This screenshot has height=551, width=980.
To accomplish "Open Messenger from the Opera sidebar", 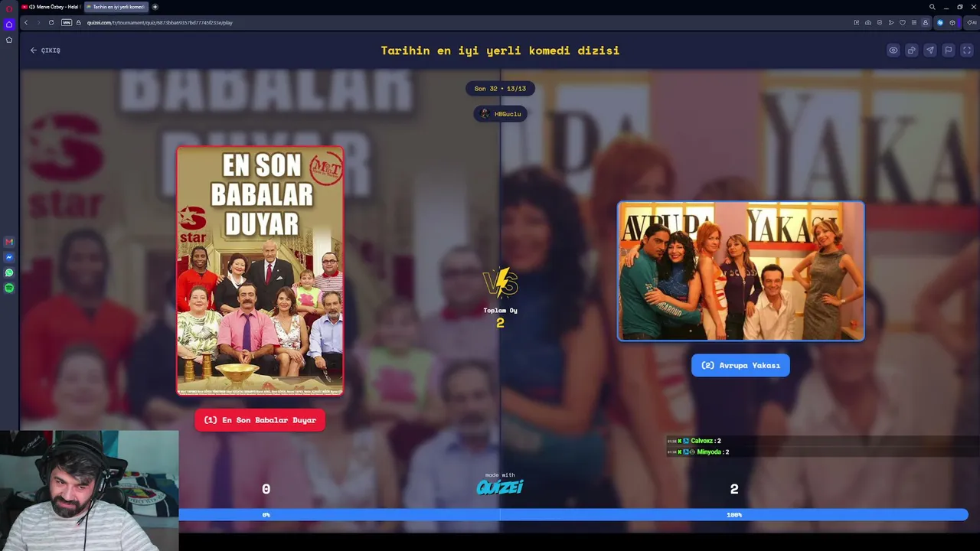I will coord(9,257).
